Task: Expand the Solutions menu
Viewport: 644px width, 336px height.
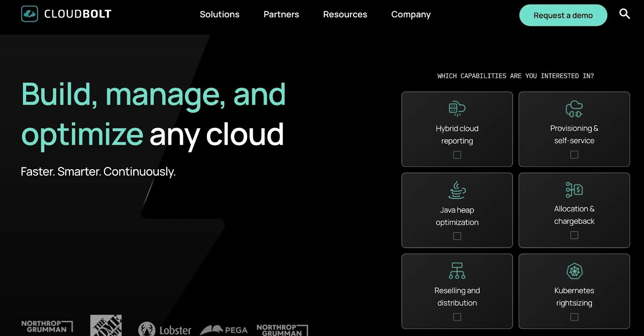Action: [219, 15]
